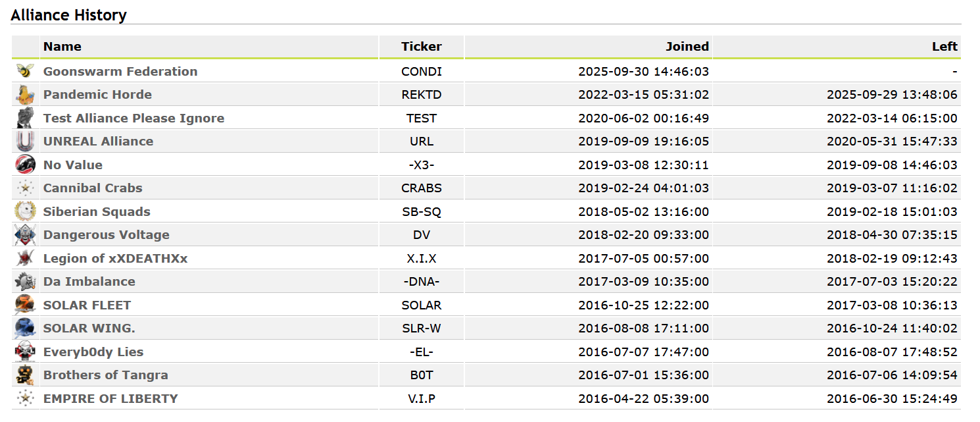Click the SOLAR FLEET alliance logo
Image resolution: width=980 pixels, height=422 pixels.
[x=25, y=305]
